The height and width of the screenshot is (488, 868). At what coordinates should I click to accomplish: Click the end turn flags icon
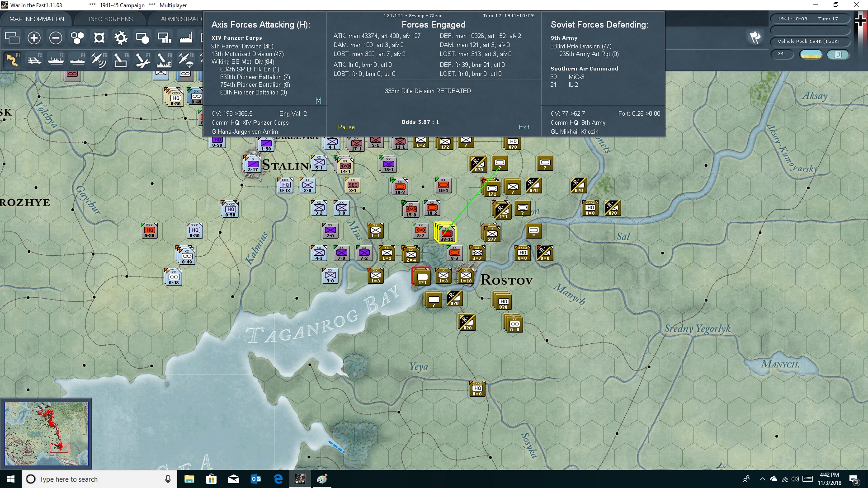pyautogui.click(x=755, y=38)
